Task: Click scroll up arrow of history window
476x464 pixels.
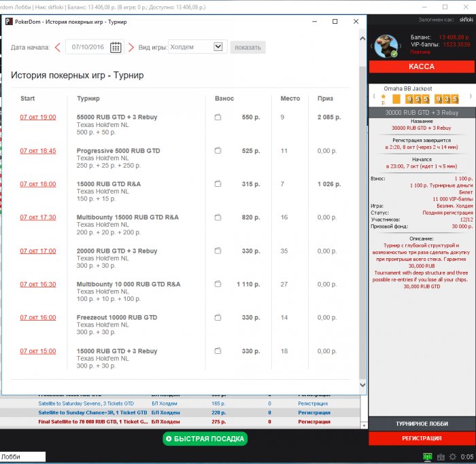Action: tap(362, 39)
